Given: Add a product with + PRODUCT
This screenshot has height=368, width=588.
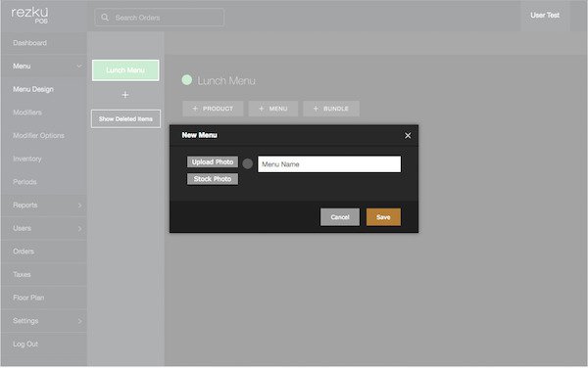Looking at the screenshot, I should 213,109.
